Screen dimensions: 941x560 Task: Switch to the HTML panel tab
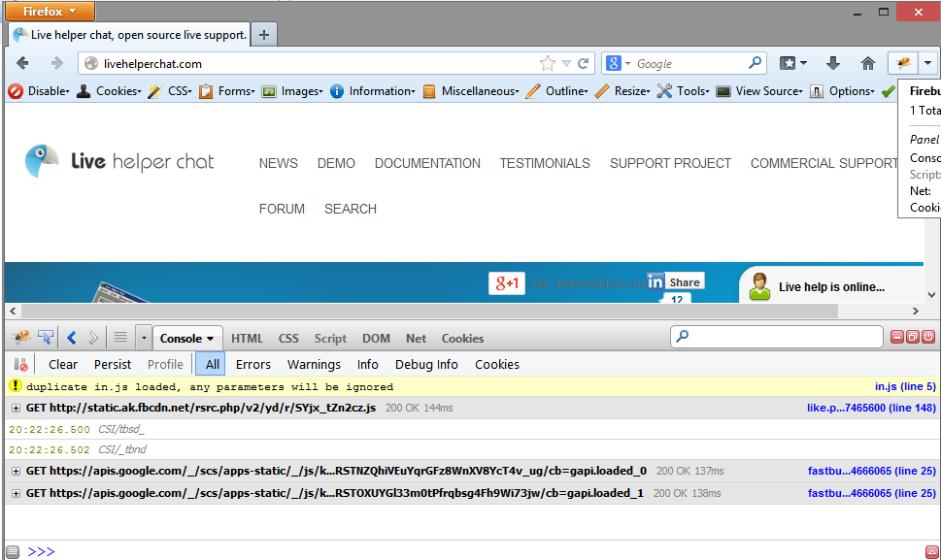pos(247,338)
